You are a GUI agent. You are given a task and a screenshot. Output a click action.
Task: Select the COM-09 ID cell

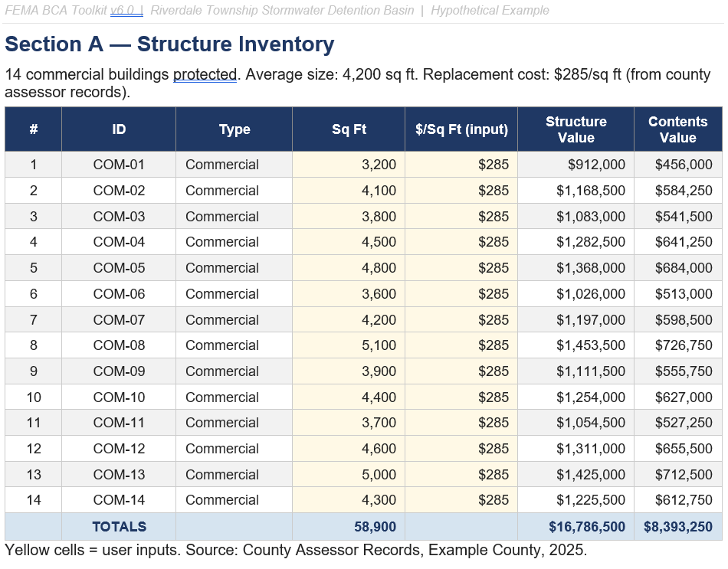point(119,371)
